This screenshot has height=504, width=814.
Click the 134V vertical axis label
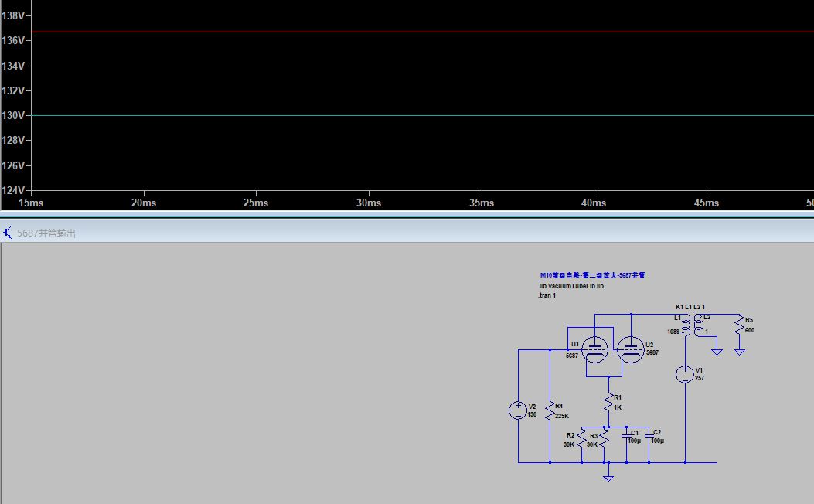[x=13, y=66]
